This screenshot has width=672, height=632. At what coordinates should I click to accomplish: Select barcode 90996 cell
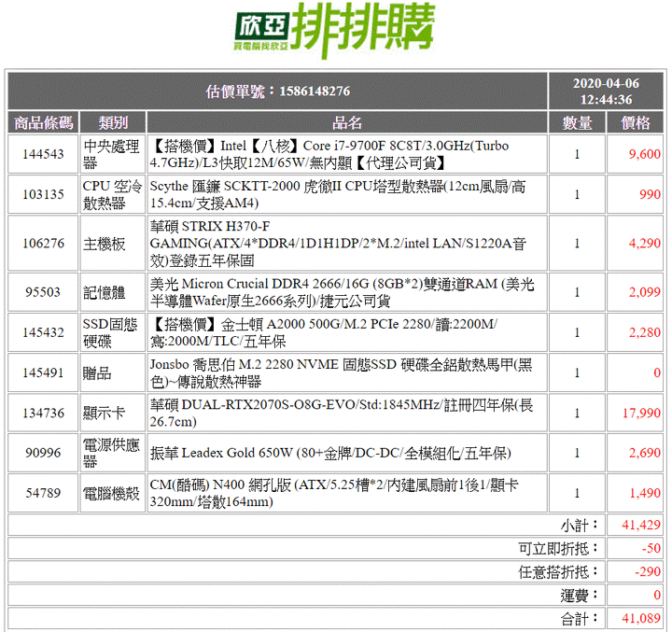(x=43, y=453)
